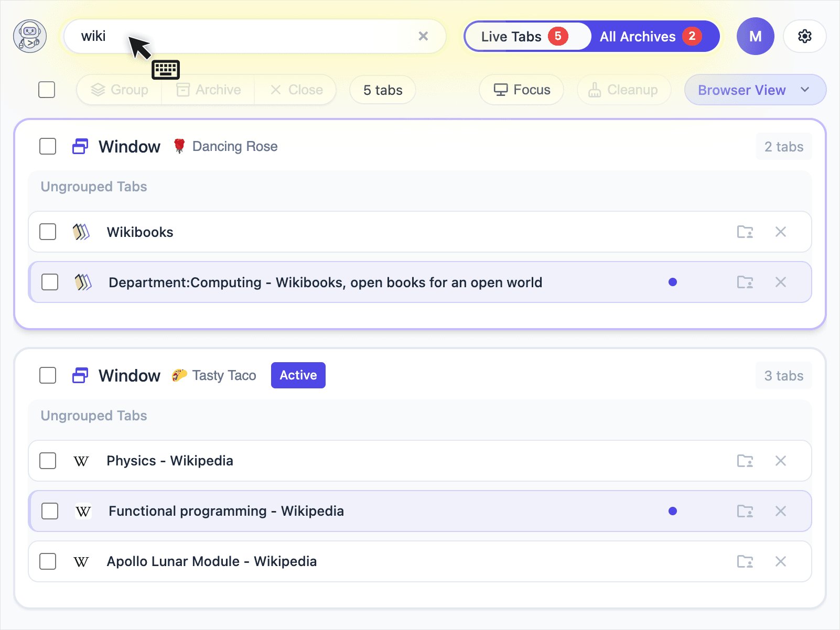
Task: Click the Department:Computing tab favicon
Action: [83, 282]
